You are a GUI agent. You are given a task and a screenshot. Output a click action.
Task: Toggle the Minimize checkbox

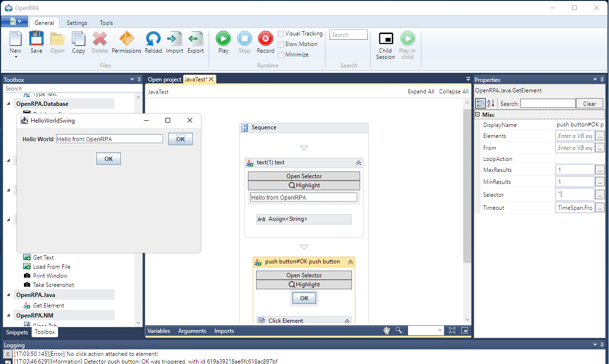281,55
